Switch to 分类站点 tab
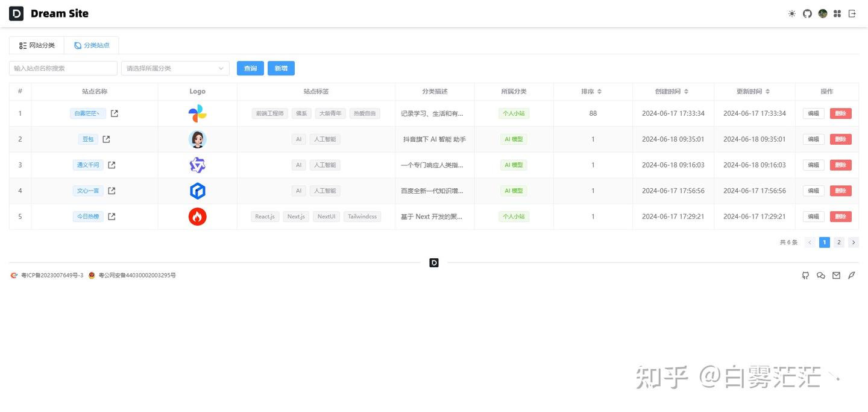 click(x=92, y=45)
